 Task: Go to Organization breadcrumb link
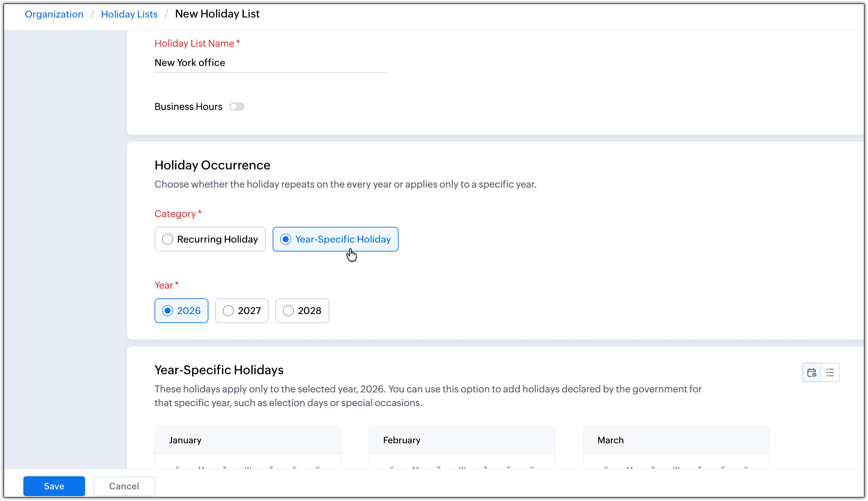coord(54,14)
